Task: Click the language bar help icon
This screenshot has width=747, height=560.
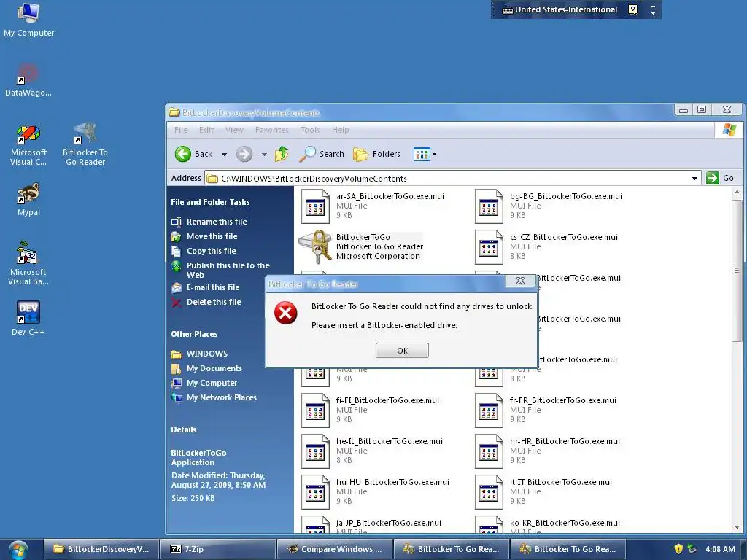Action: (632, 9)
